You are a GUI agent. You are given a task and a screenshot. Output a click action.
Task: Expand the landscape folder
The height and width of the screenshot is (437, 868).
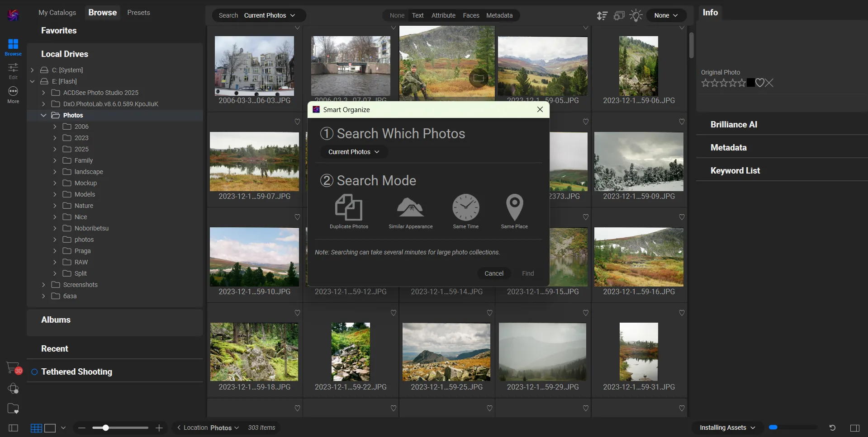[x=55, y=172]
